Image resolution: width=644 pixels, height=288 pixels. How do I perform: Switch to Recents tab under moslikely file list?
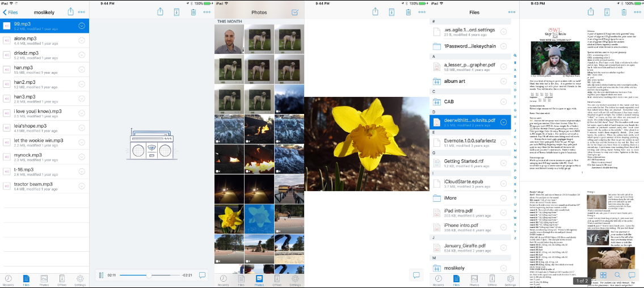(8, 280)
